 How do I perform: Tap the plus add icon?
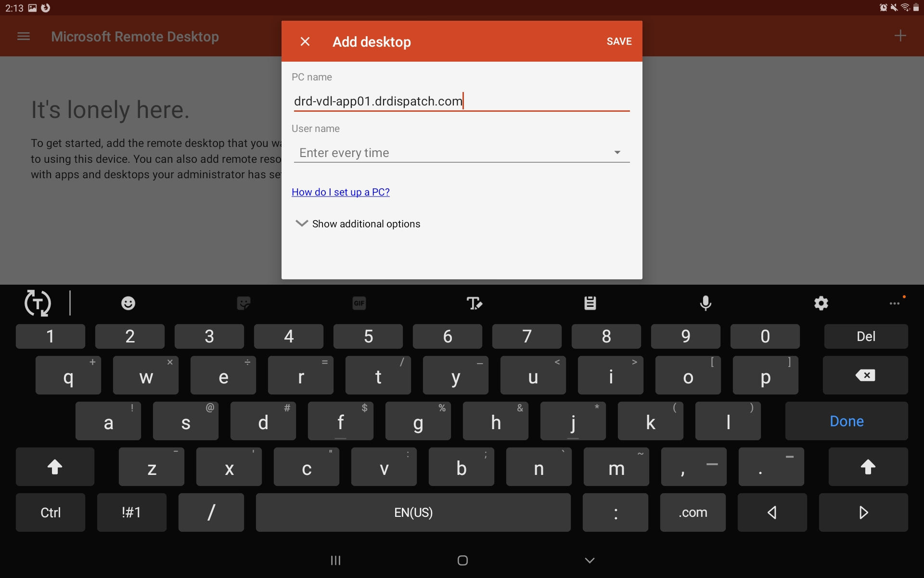(900, 36)
